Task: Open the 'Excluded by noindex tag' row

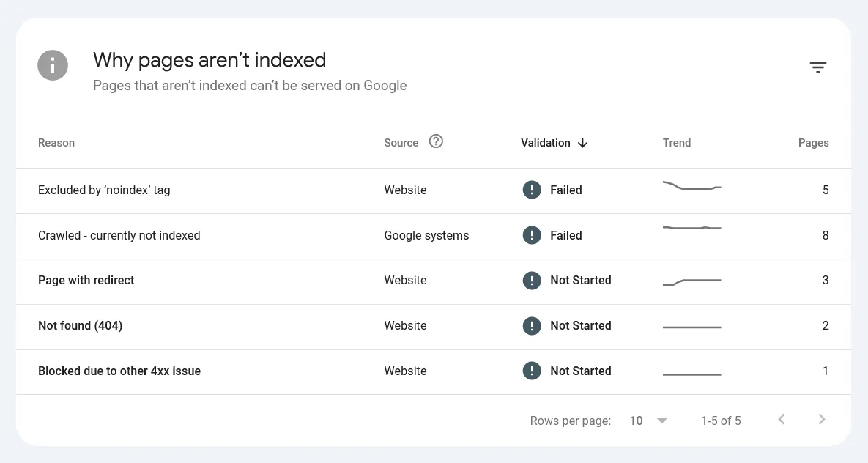Action: tap(103, 190)
